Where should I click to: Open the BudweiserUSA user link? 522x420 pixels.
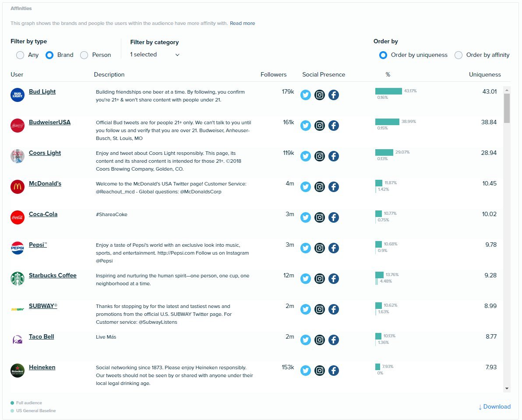click(49, 122)
